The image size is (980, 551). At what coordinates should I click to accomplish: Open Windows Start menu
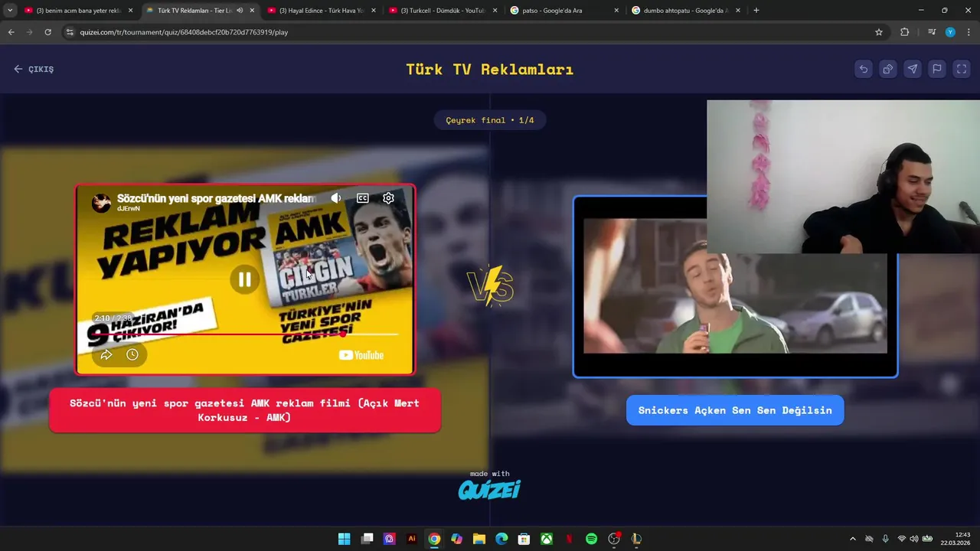coord(345,539)
